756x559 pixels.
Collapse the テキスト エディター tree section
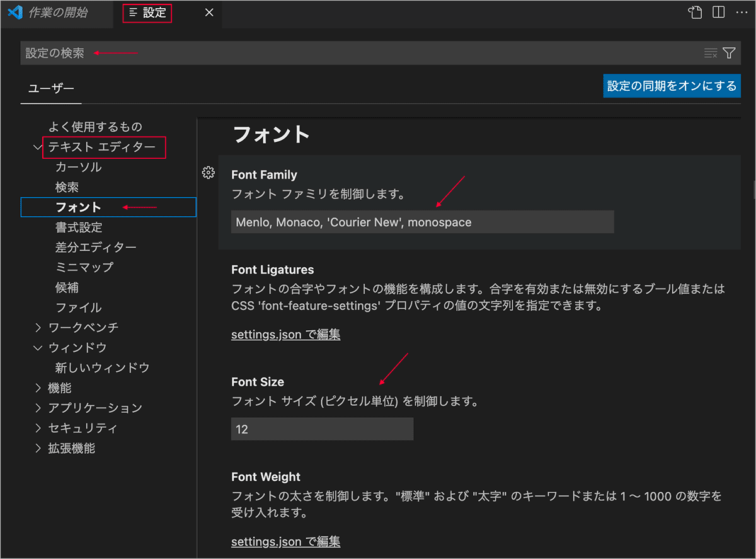(38, 147)
